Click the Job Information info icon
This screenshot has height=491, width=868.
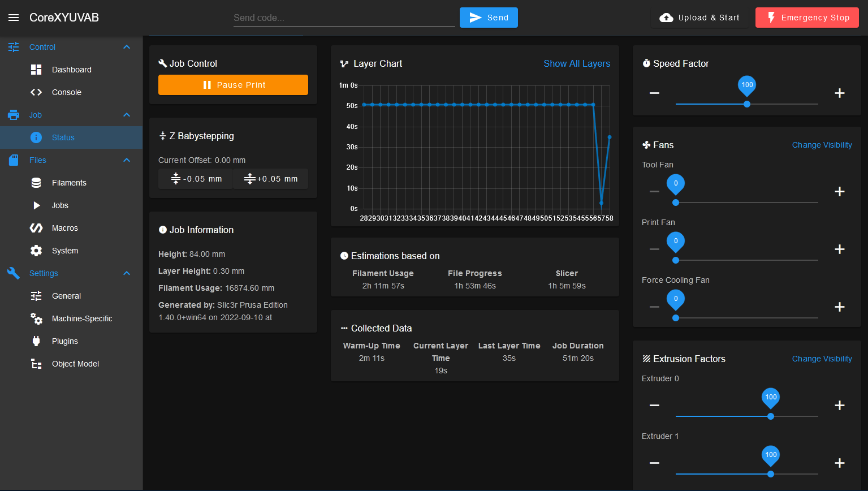[x=163, y=230]
